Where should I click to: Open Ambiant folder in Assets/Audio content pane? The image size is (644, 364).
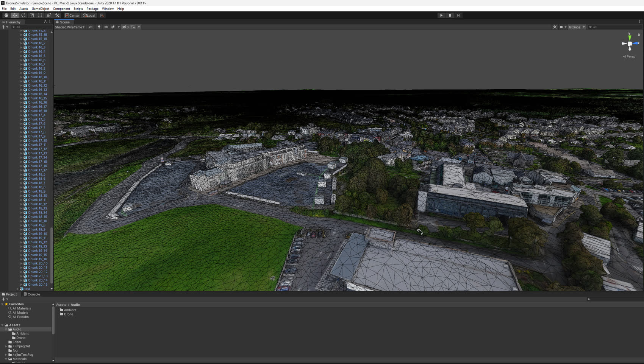pyautogui.click(x=68, y=310)
